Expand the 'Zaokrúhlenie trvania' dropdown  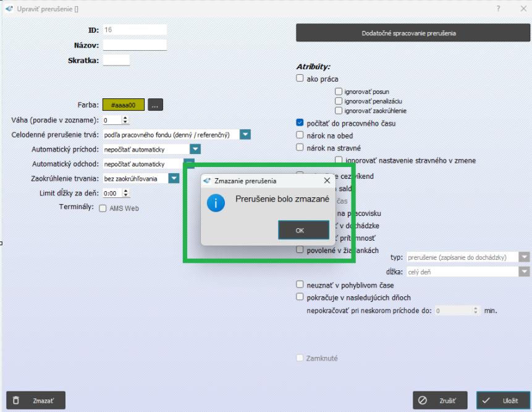pyautogui.click(x=174, y=179)
